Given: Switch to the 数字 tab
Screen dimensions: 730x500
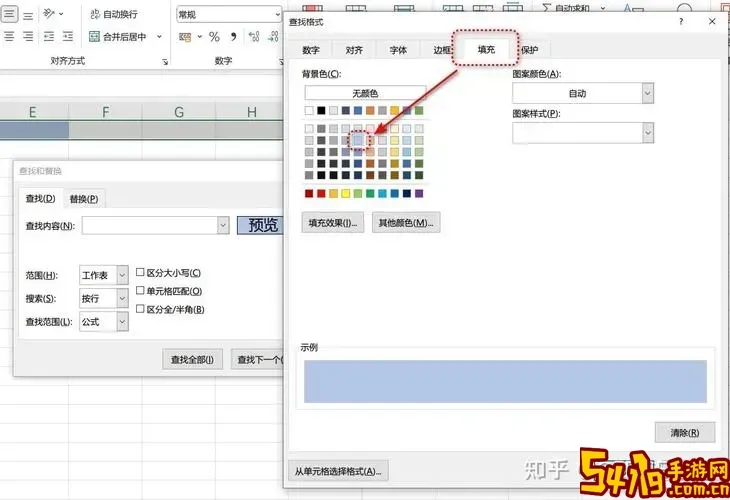Looking at the screenshot, I should tap(311, 50).
